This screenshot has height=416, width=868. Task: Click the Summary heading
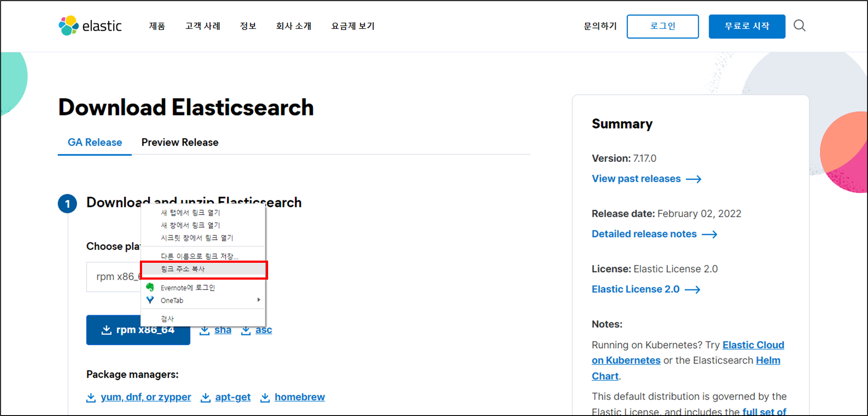click(x=622, y=124)
